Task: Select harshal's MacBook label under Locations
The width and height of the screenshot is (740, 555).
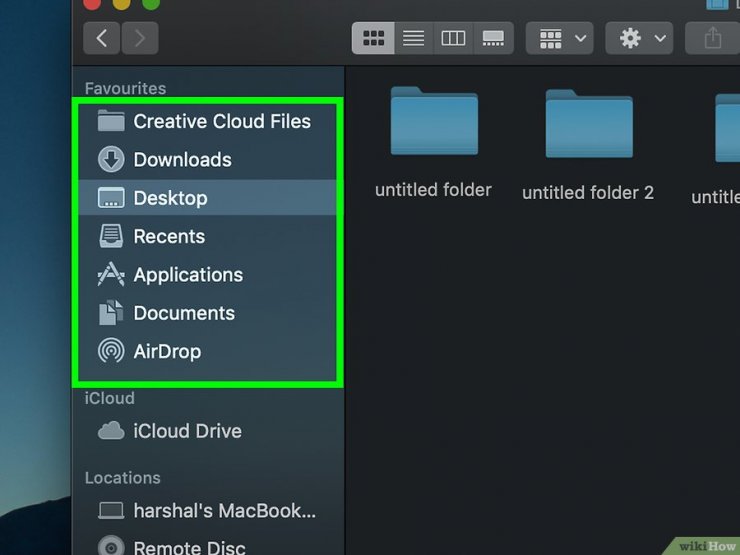Action: pyautogui.click(x=225, y=510)
